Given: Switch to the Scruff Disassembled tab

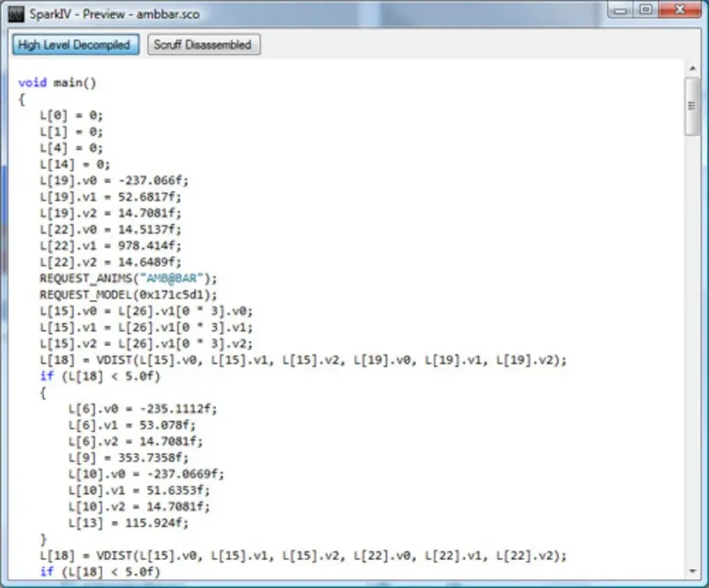Looking at the screenshot, I should 204,45.
